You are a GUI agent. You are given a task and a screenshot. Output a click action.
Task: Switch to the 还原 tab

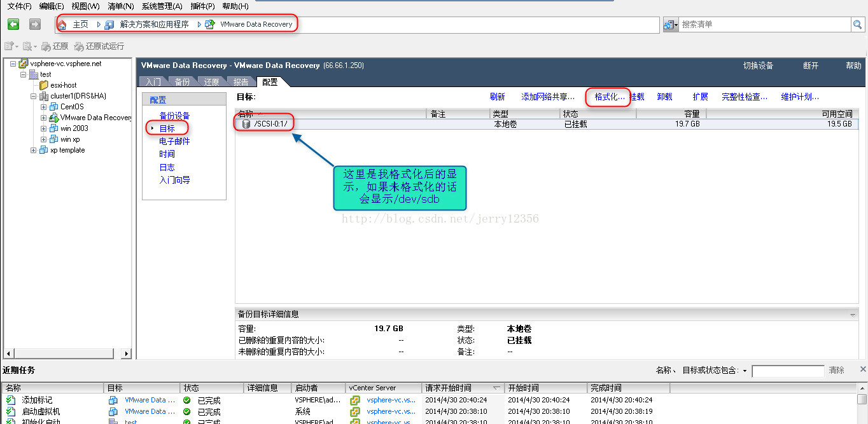click(x=211, y=82)
